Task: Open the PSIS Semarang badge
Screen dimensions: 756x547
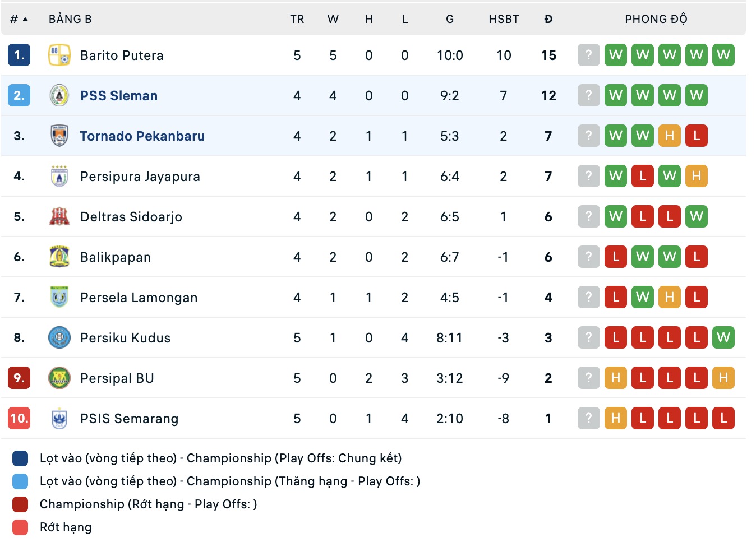Action: pos(58,418)
